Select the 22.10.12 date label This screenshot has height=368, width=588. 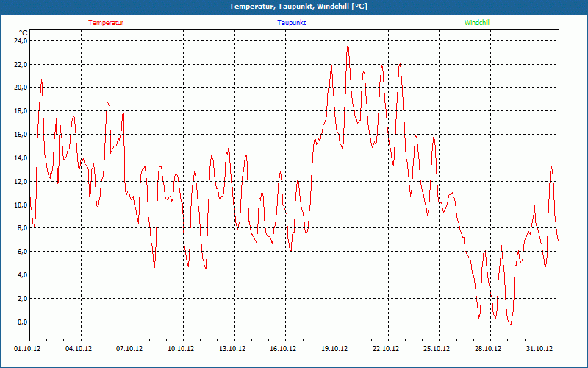coord(385,349)
